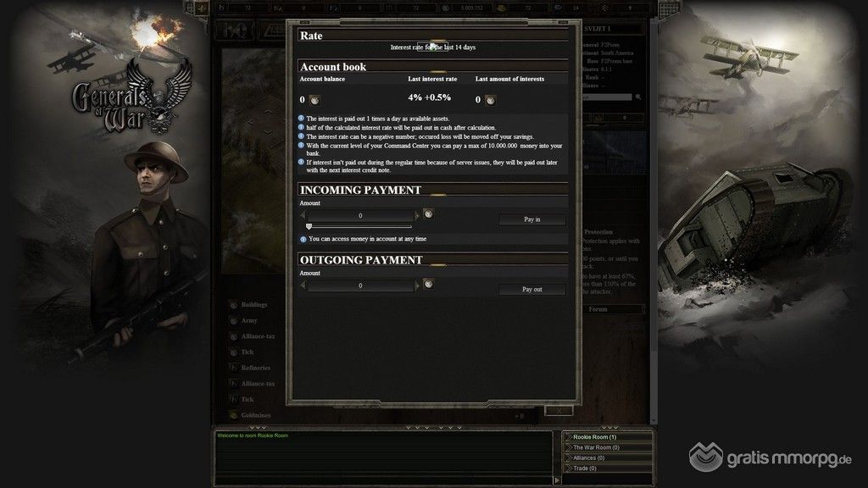
Task: Click the Pay out button
Action: coord(532,290)
